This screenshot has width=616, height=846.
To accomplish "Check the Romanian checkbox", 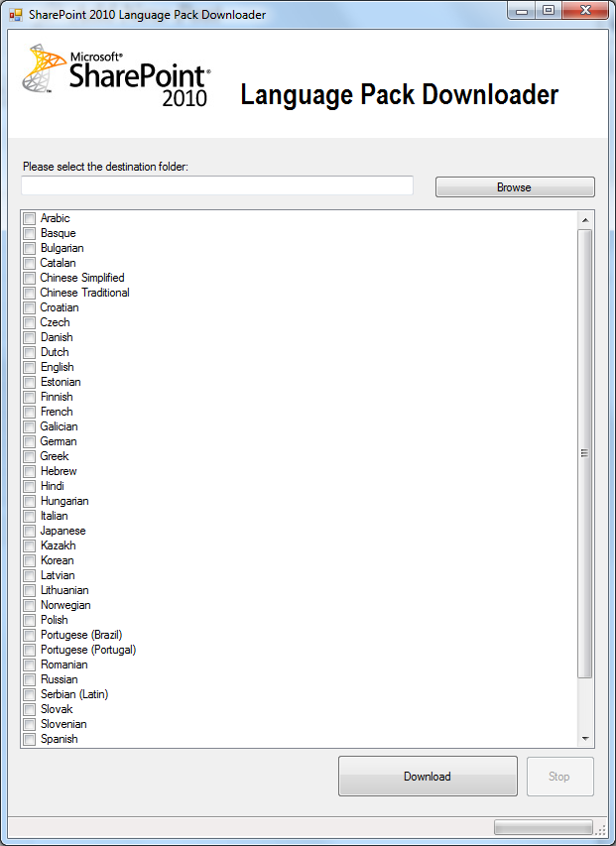I will click(30, 665).
